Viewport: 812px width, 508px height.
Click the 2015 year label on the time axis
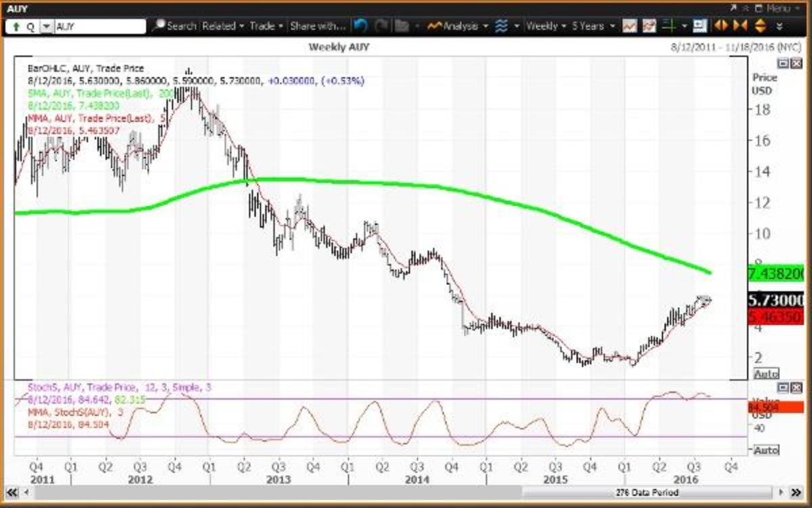click(556, 480)
